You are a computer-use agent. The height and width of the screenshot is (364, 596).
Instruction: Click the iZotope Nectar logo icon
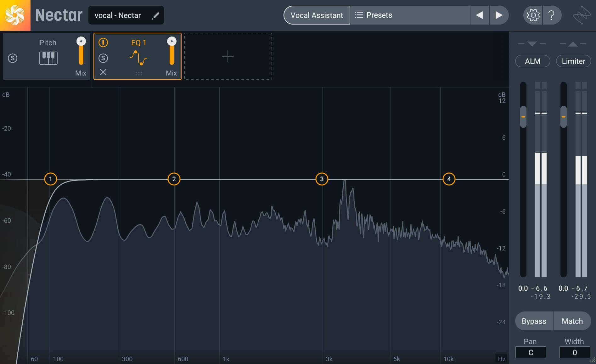15,15
